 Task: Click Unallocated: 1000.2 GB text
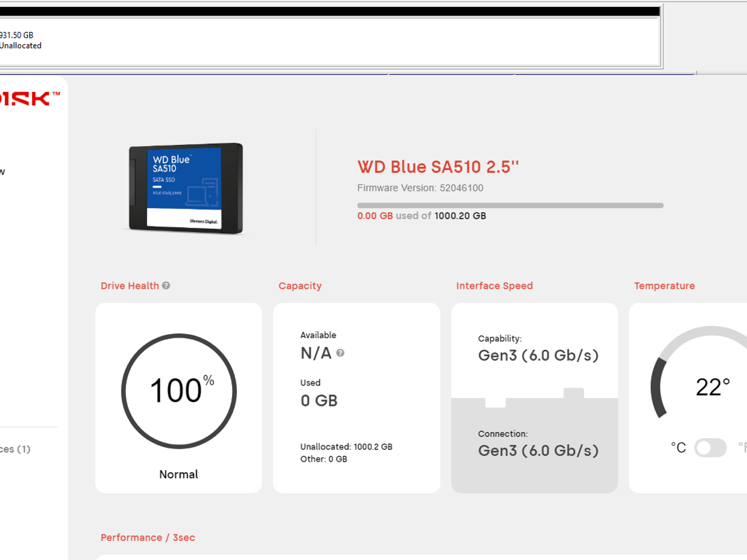coord(346,447)
